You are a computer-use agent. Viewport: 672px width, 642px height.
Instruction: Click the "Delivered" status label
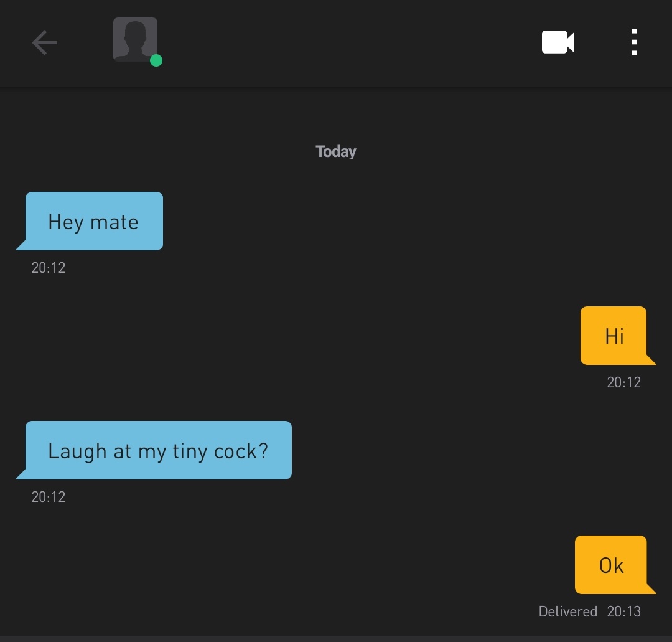tap(568, 611)
